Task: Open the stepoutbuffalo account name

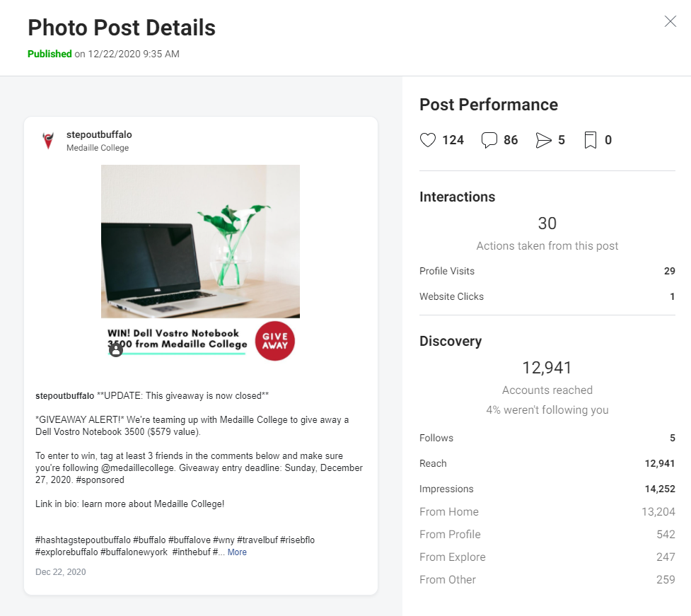Action: point(99,134)
